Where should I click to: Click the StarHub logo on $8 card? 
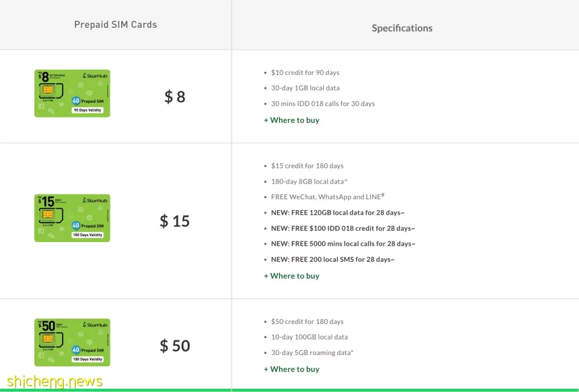point(95,76)
